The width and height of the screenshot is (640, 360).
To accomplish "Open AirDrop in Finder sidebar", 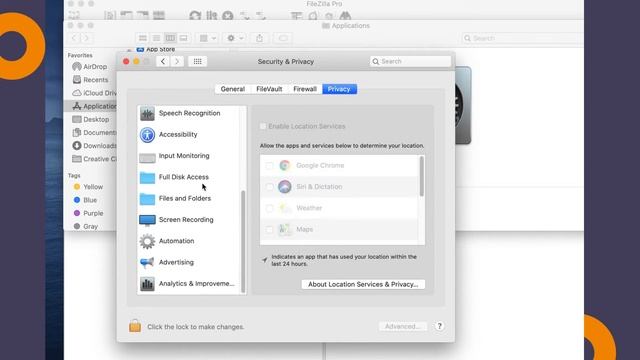I will click(90, 67).
